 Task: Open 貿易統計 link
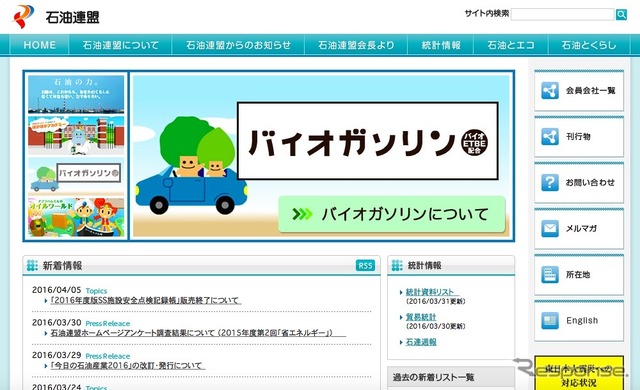coord(421,317)
